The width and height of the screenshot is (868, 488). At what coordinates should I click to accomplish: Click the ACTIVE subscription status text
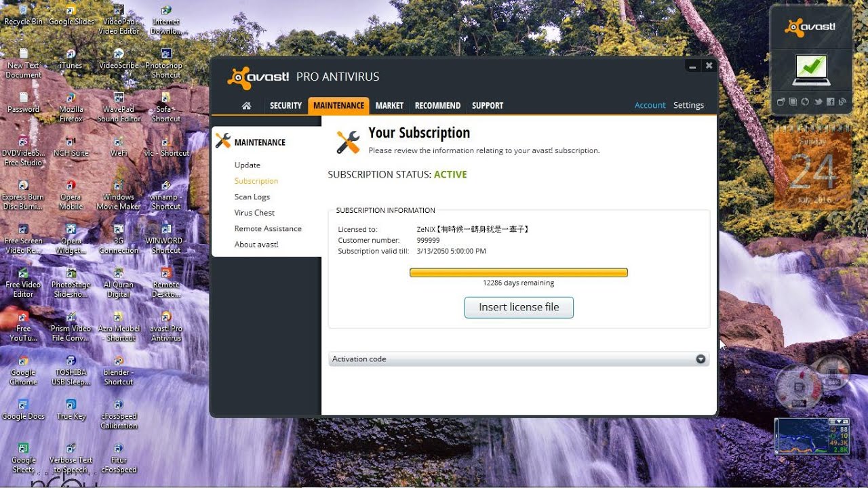[x=450, y=174]
